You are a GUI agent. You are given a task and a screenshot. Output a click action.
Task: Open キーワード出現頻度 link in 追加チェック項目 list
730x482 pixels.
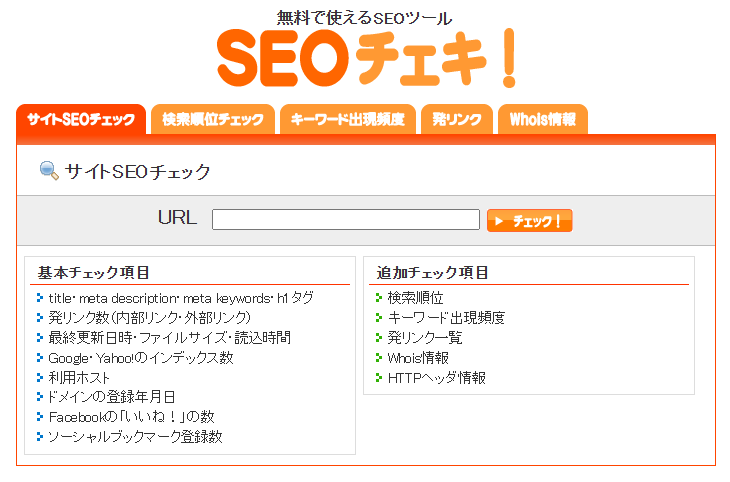point(446,318)
